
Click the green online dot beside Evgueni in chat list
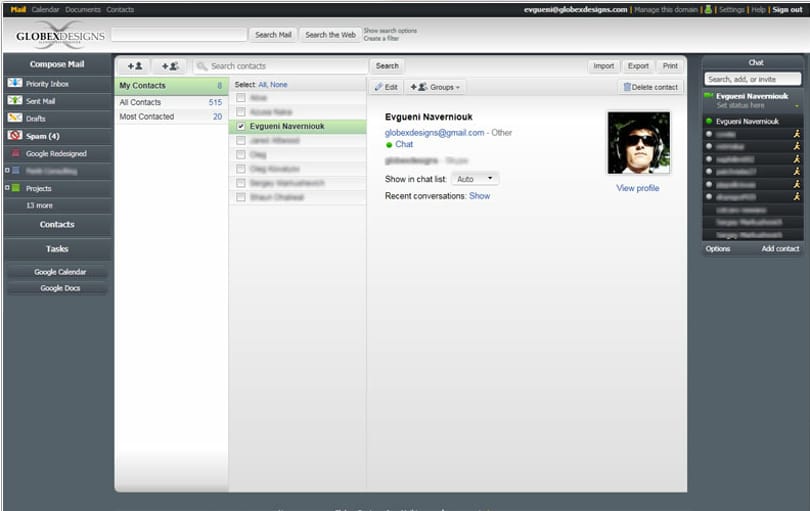click(x=709, y=121)
